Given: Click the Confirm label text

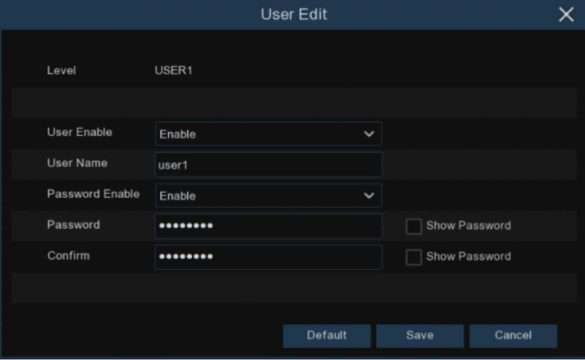Looking at the screenshot, I should pos(69,256).
